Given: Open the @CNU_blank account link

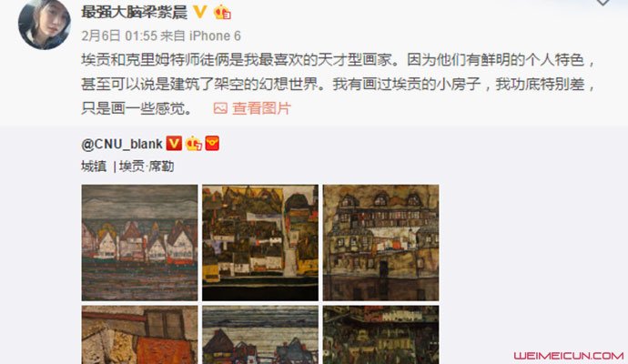Looking at the screenshot, I should [122, 144].
